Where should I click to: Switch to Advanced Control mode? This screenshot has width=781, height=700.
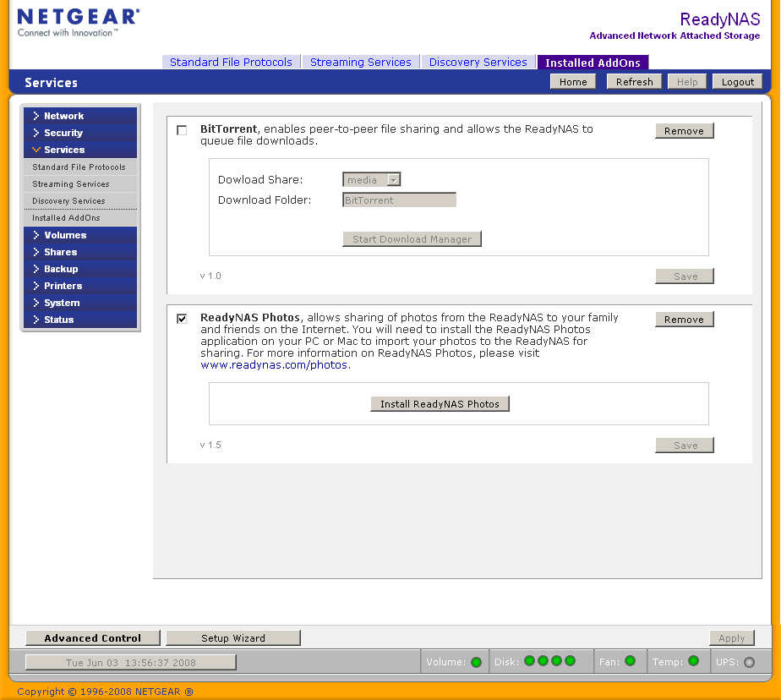tap(93, 637)
